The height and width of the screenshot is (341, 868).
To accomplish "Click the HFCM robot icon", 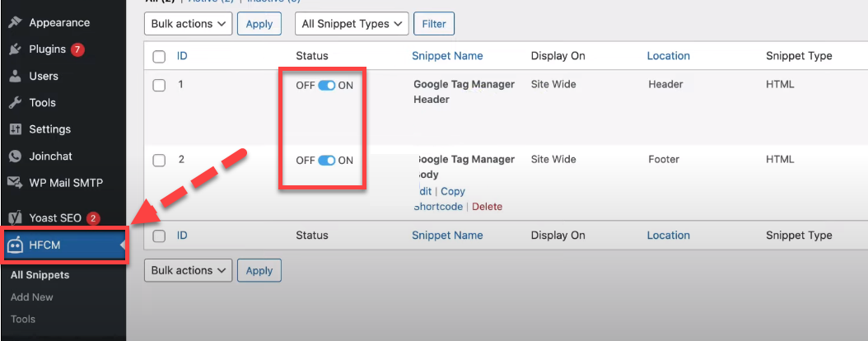I will [x=16, y=245].
